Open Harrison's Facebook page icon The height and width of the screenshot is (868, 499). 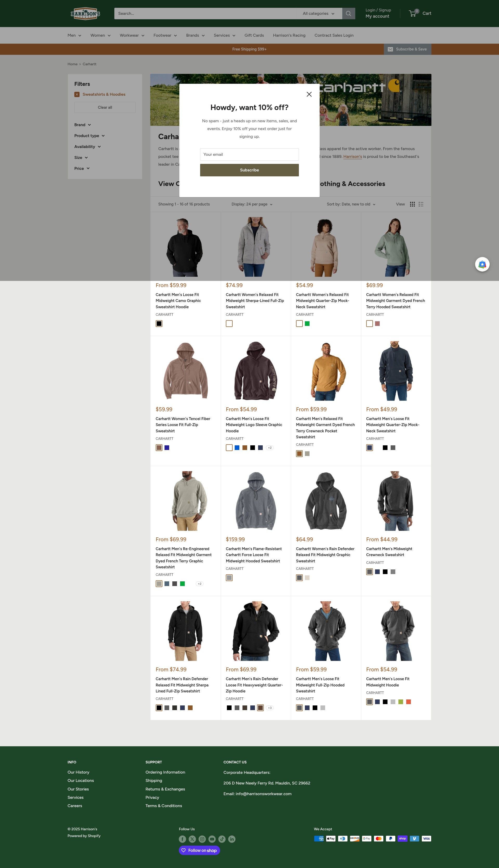(x=182, y=839)
